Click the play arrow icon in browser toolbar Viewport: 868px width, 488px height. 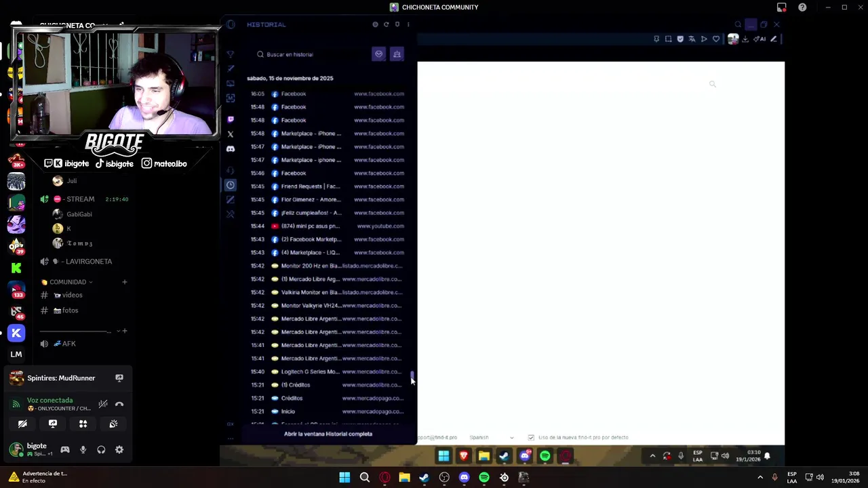pos(704,39)
